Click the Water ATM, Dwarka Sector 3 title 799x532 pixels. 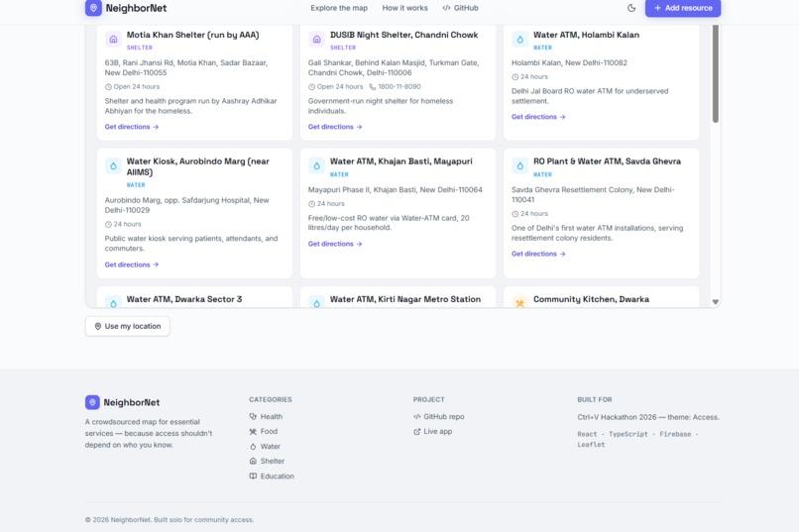(x=184, y=299)
